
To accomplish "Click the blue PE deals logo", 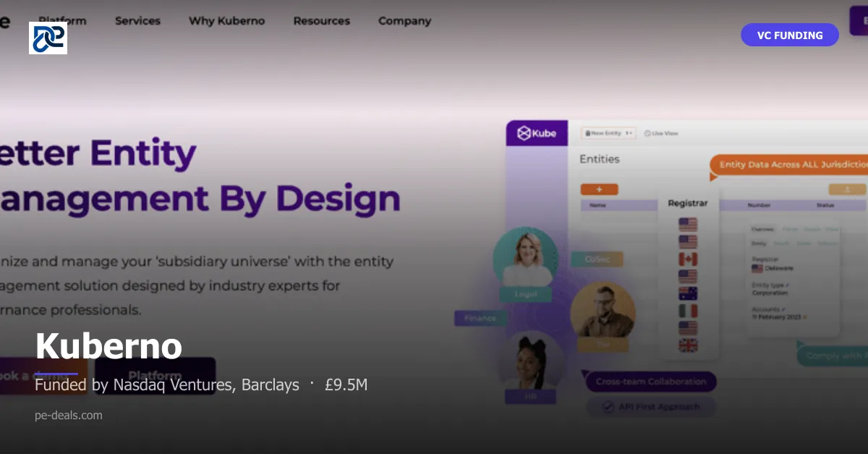I will point(48,38).
